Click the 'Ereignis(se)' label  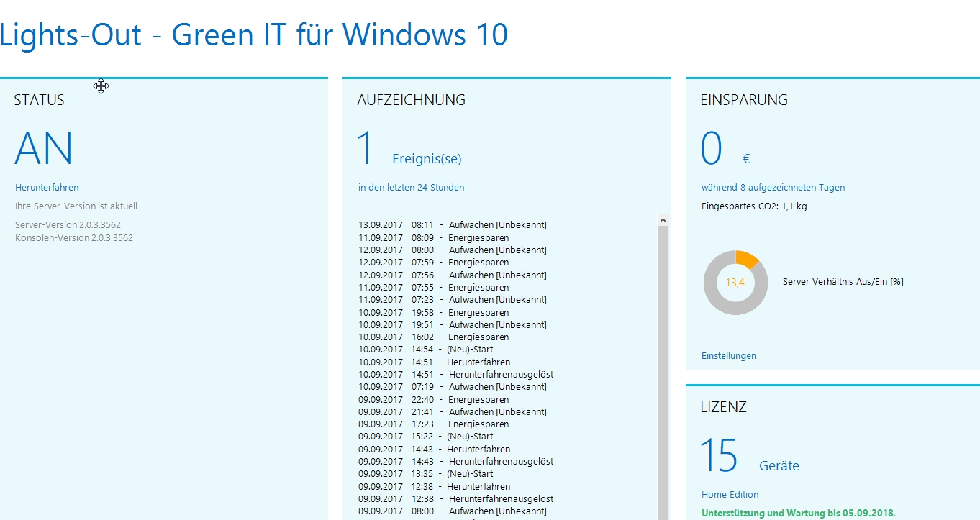(427, 159)
